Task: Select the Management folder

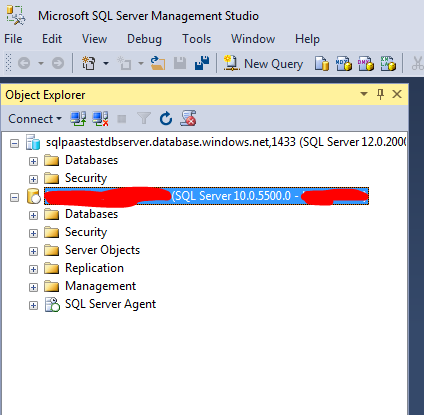Action: coord(100,286)
